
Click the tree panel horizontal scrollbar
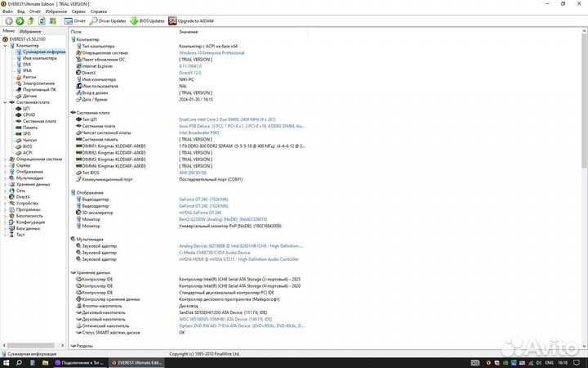pyautogui.click(x=33, y=345)
